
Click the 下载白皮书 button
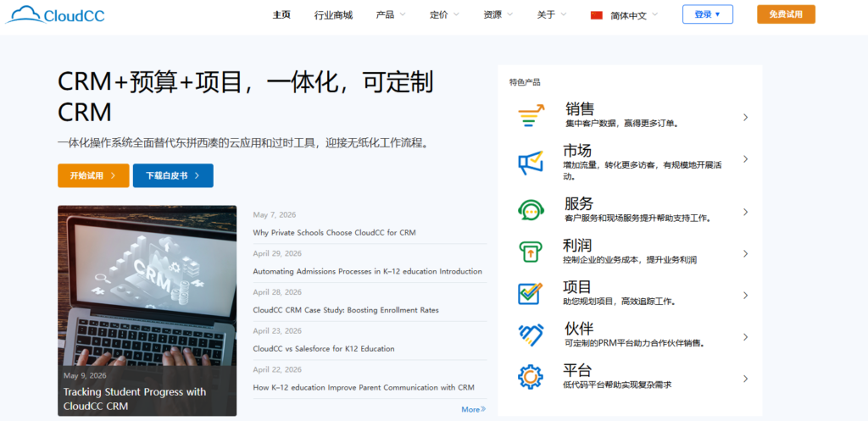173,175
